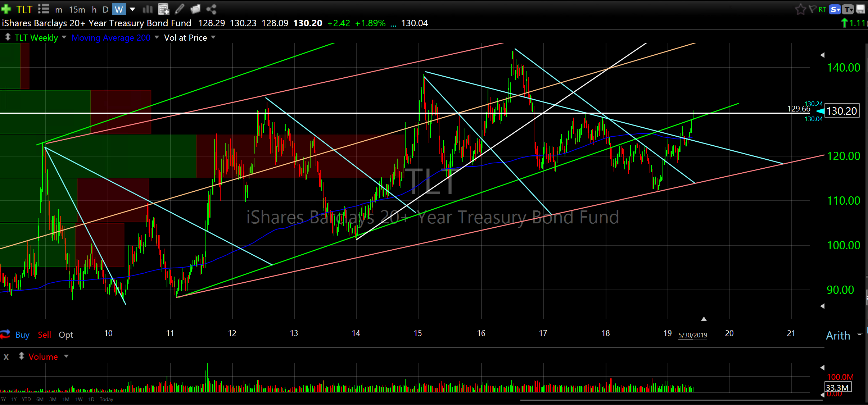Open the Moving Average 200 dropdown
The image size is (868, 405).
tap(157, 37)
